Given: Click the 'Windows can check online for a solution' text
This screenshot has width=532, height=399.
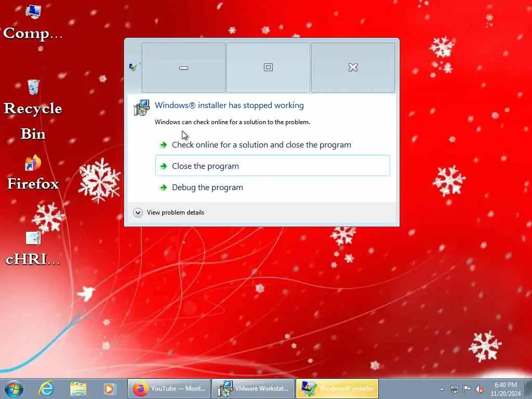Looking at the screenshot, I should click(x=232, y=122).
